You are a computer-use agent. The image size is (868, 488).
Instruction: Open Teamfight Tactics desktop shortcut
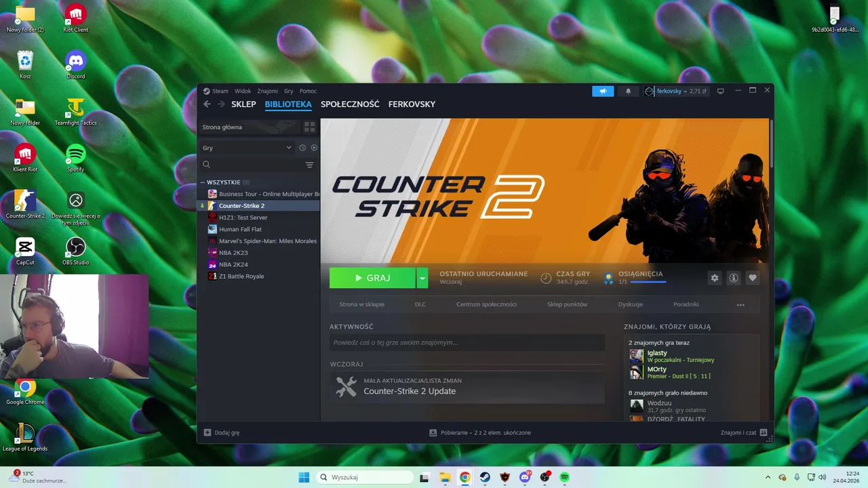(x=76, y=112)
